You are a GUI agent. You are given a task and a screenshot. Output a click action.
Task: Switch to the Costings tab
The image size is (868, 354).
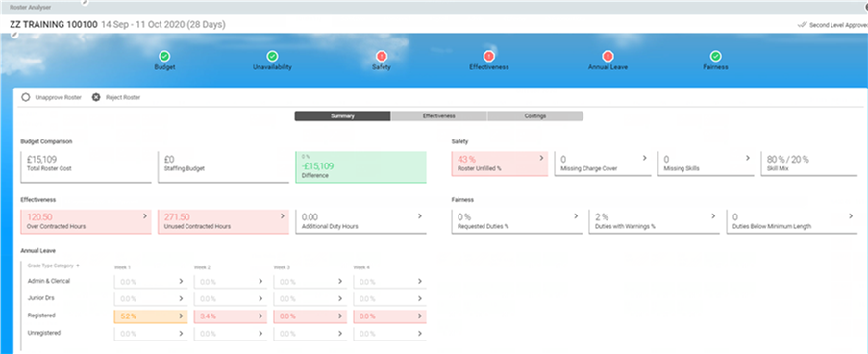(x=535, y=116)
